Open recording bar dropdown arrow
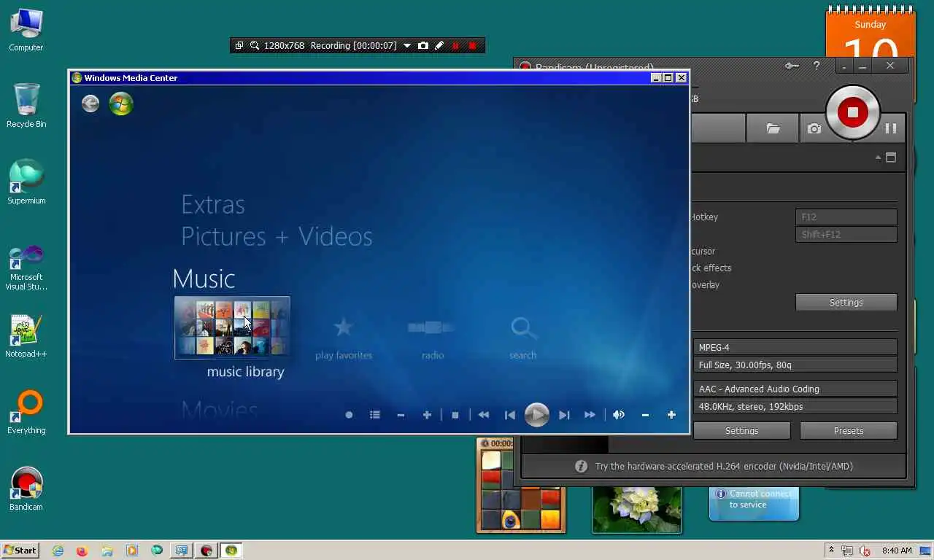 407,46
